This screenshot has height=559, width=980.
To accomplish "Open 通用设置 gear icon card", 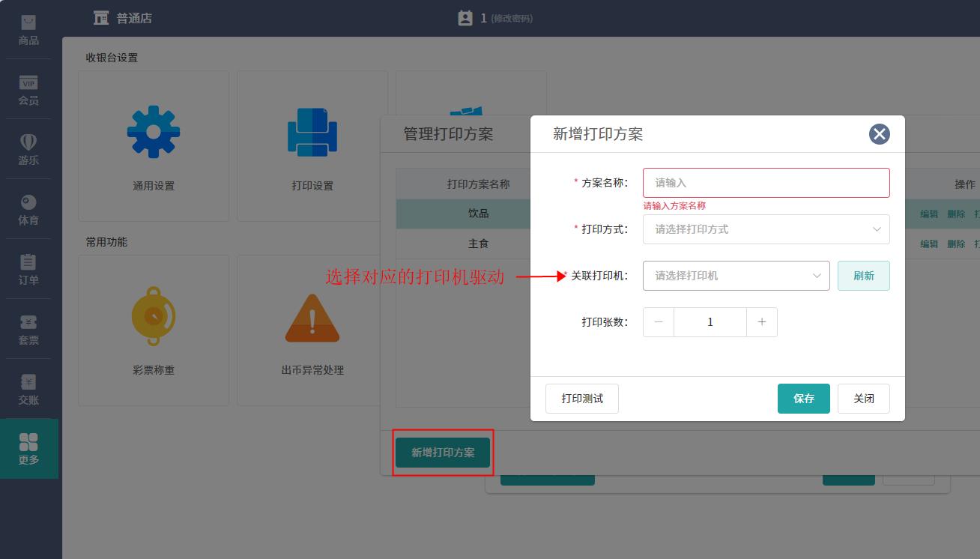I will click(x=154, y=146).
